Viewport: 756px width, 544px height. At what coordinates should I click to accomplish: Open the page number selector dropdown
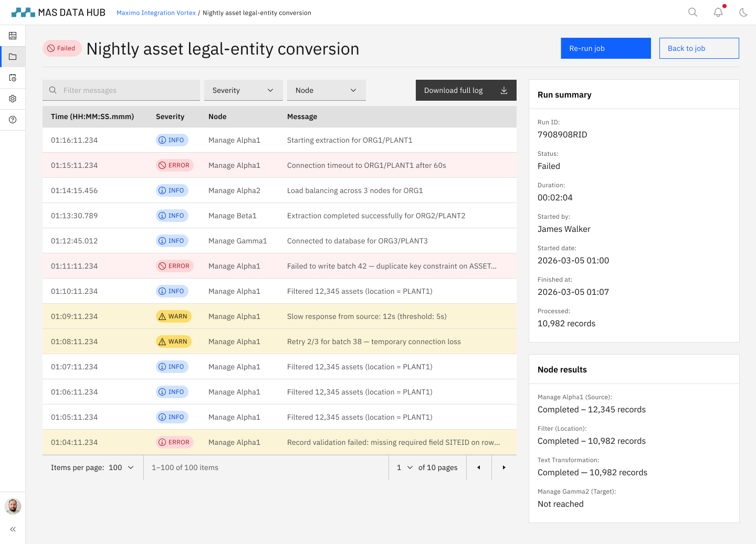pos(404,467)
